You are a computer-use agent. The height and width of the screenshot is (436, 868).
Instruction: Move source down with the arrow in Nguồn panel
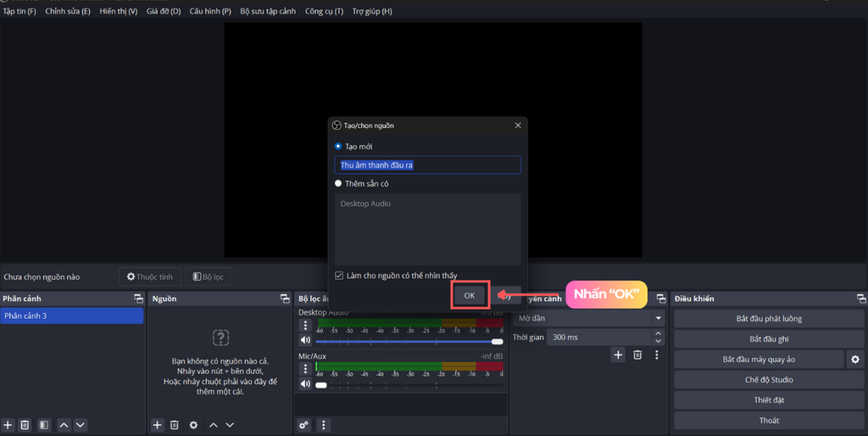[230, 425]
